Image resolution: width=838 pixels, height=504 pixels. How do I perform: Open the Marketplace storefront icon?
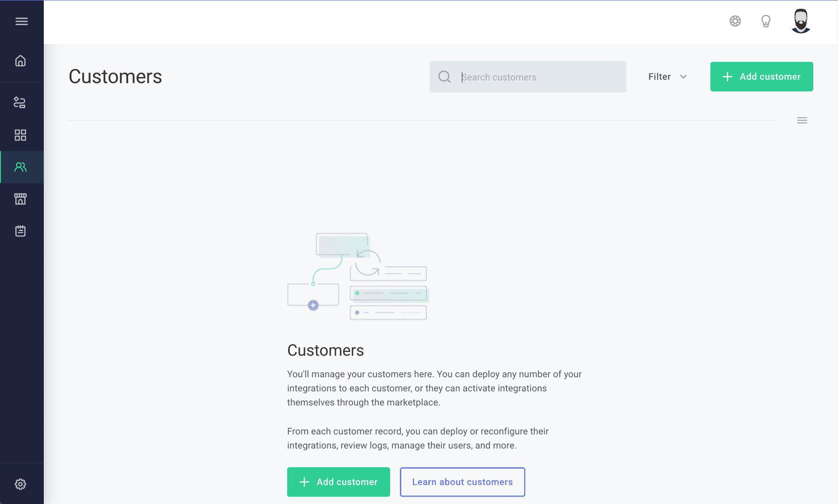coord(21,199)
